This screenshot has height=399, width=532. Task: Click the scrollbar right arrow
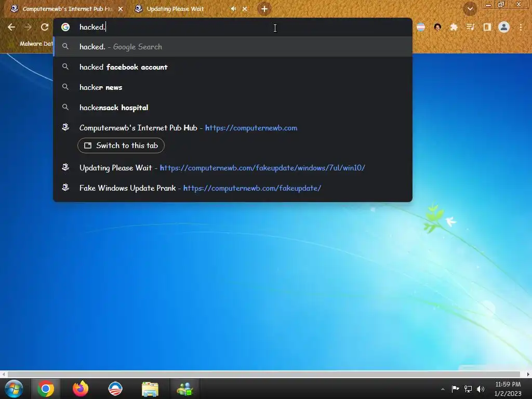coord(528,374)
